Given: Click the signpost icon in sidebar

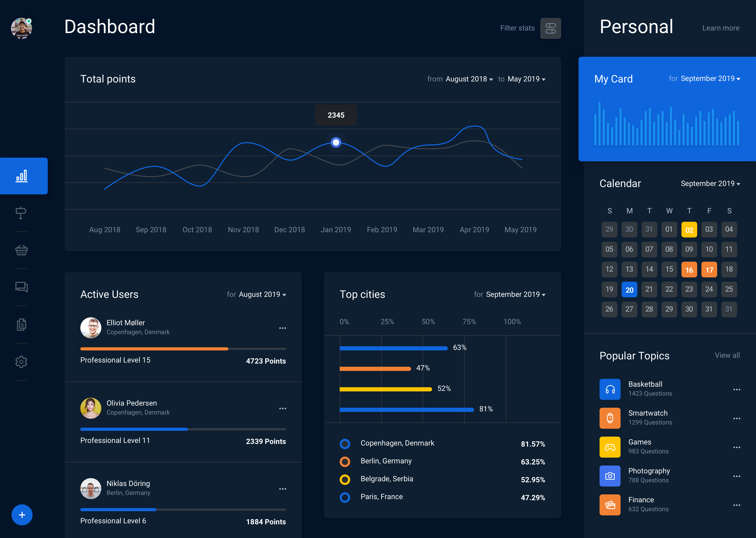Looking at the screenshot, I should coord(21,213).
